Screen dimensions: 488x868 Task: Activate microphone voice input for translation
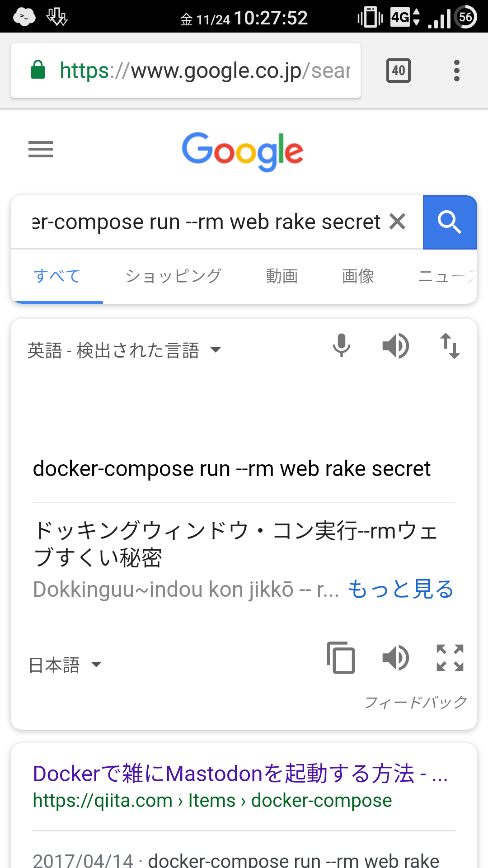coord(342,346)
